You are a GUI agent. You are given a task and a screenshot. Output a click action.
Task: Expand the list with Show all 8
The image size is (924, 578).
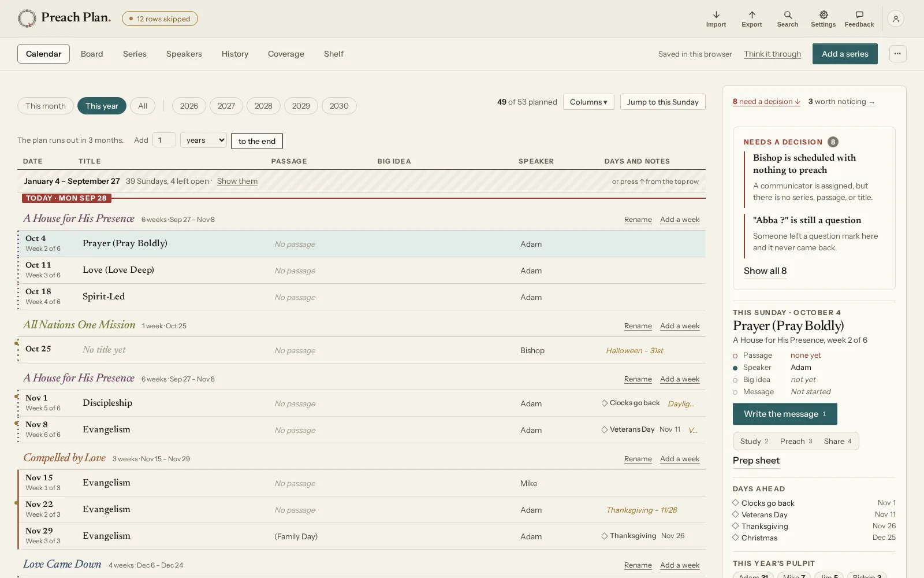click(x=765, y=271)
